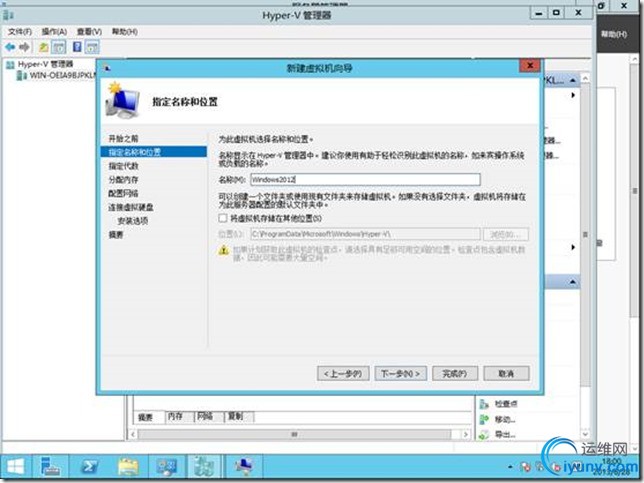Viewport: 644px width, 483px height.
Task: Select wizard step 摘要
Action: pos(116,235)
